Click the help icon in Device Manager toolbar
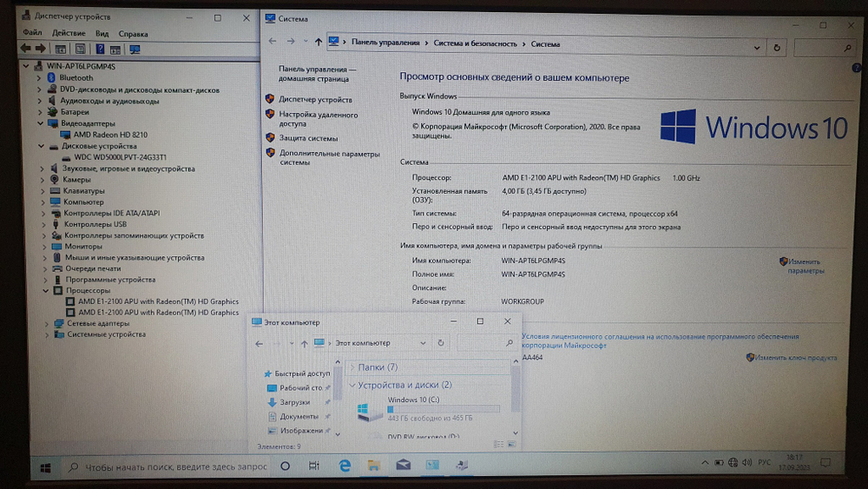Viewport: 868px width, 489px height. click(x=100, y=50)
